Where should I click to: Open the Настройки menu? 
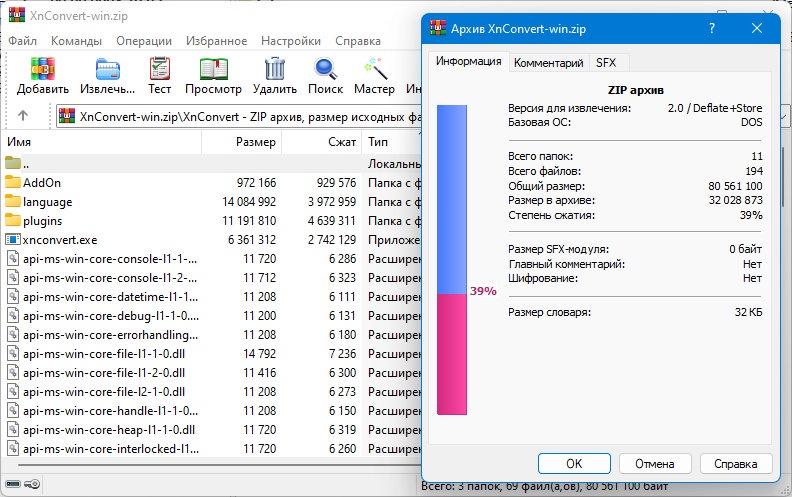tap(290, 40)
